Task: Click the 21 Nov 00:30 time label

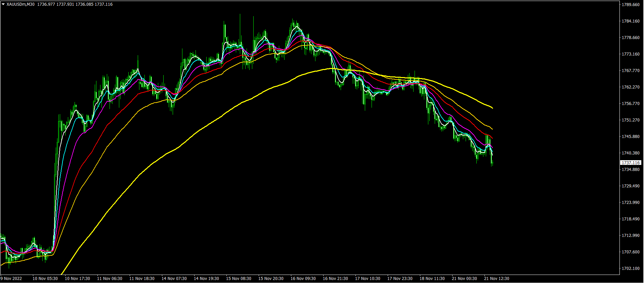Action: click(464, 279)
